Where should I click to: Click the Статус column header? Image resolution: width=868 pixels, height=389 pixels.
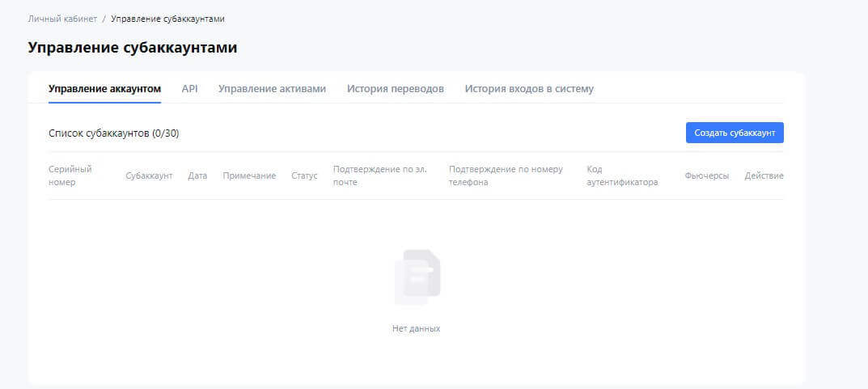[304, 175]
